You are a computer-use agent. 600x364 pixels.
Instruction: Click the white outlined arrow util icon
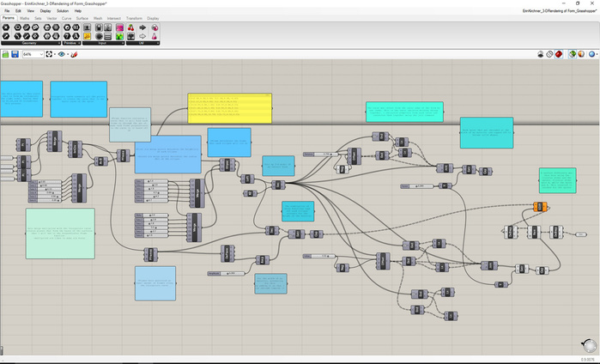[142, 36]
